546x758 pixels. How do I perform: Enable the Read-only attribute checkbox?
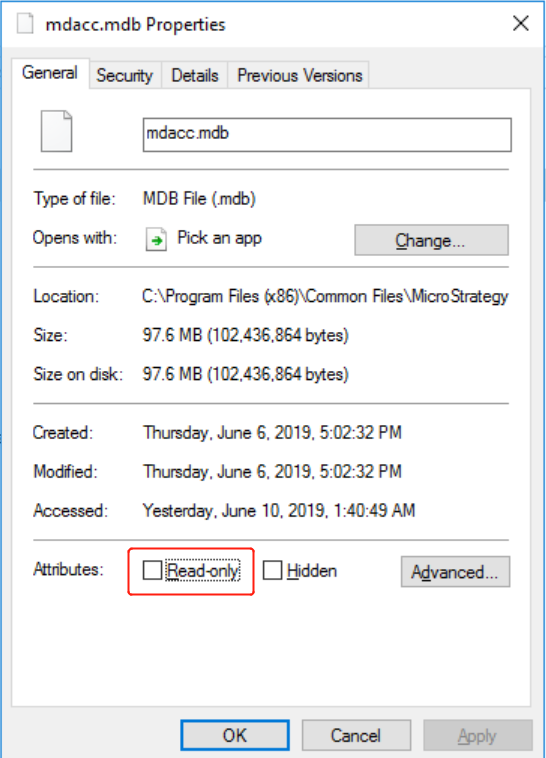[x=152, y=570]
